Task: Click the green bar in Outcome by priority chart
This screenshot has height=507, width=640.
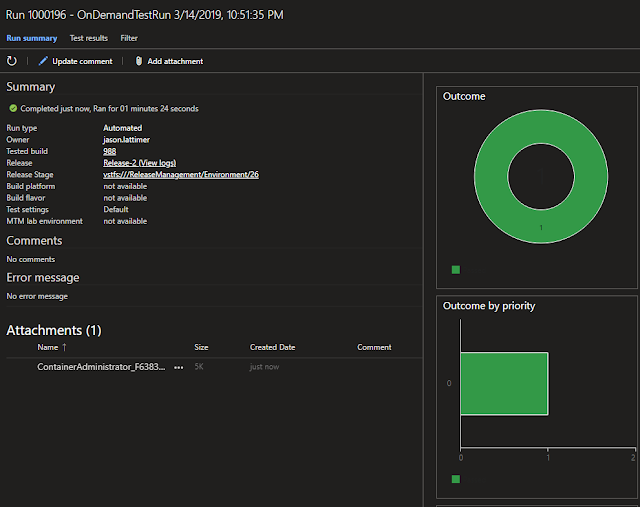Action: tap(504, 383)
